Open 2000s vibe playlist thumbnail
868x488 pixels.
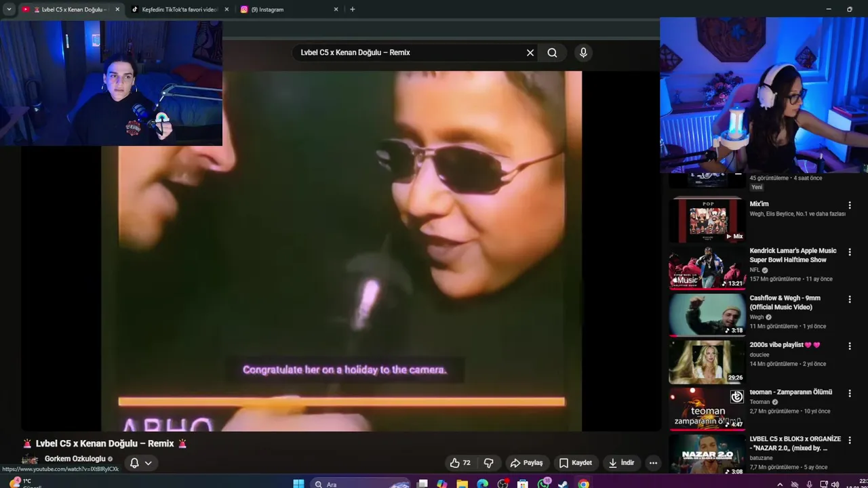pos(707,362)
